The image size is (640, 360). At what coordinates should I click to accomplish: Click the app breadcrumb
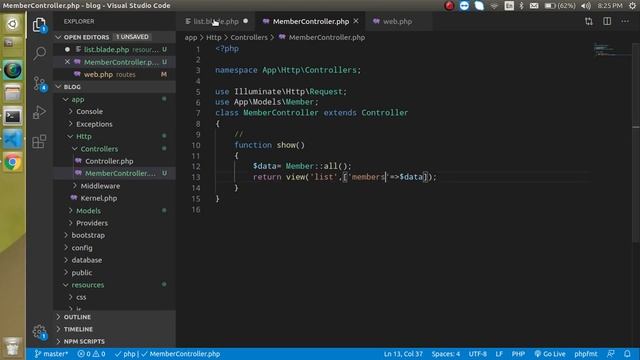tap(191, 37)
